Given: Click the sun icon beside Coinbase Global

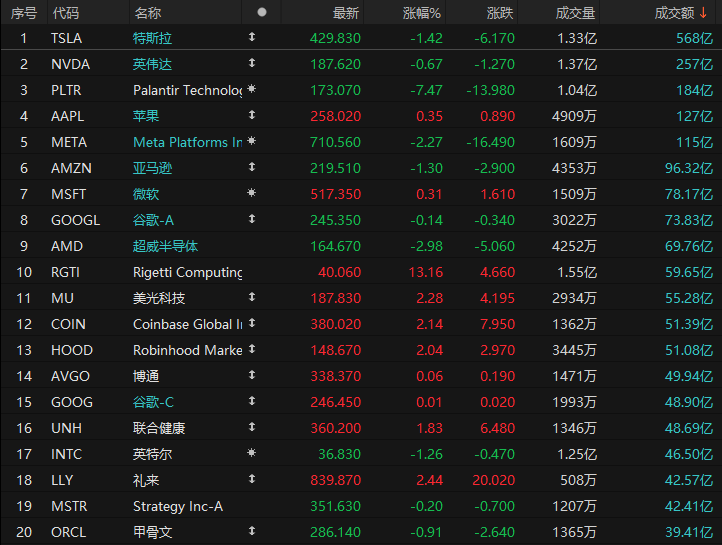Looking at the screenshot, I should (251, 324).
